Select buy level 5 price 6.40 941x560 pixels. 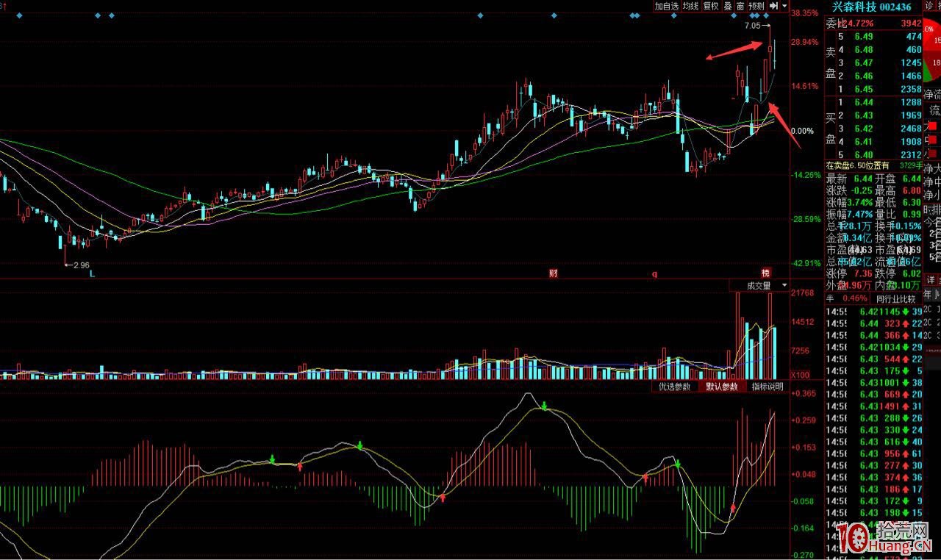click(864, 155)
